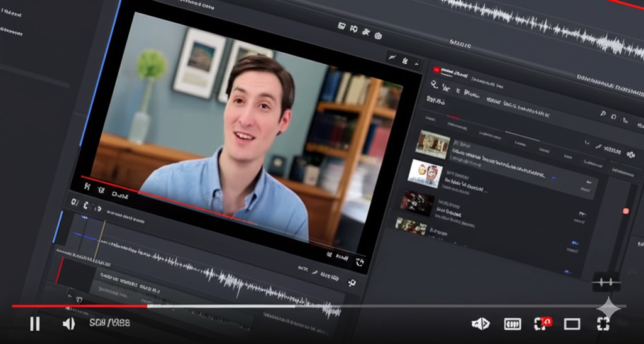Click the skip icon at preview bottom-left
Viewport: 644px width, 344px height.
point(87,187)
